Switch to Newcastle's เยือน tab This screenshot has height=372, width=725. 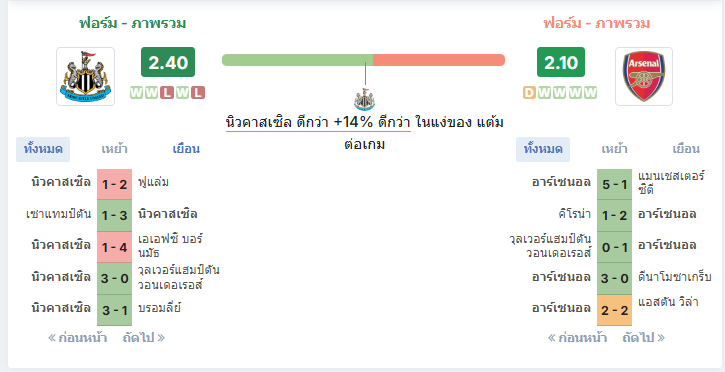click(x=186, y=149)
